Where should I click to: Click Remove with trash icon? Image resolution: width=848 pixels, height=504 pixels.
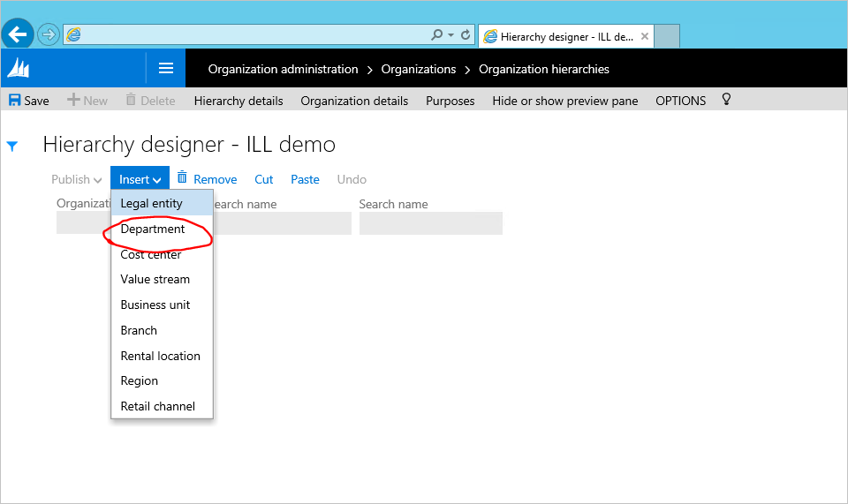tap(207, 179)
